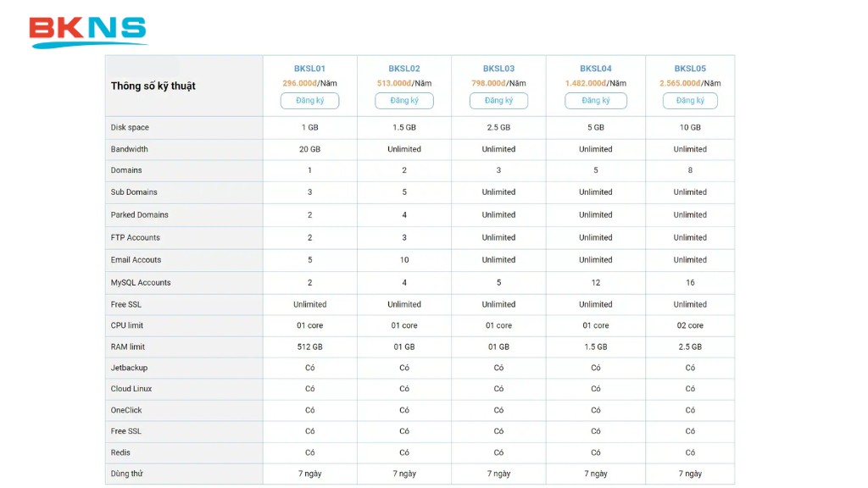868x488 pixels.
Task: Click the 296.000đ/Năm price
Action: (x=309, y=83)
